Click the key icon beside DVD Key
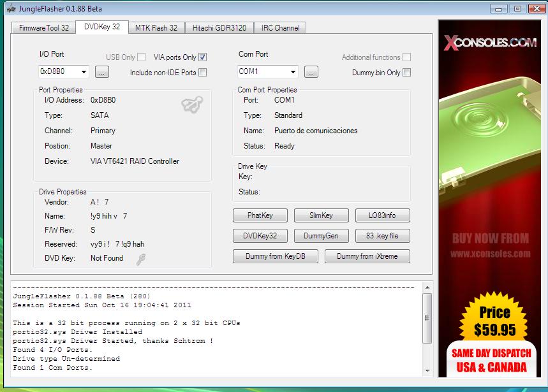 coord(141,259)
